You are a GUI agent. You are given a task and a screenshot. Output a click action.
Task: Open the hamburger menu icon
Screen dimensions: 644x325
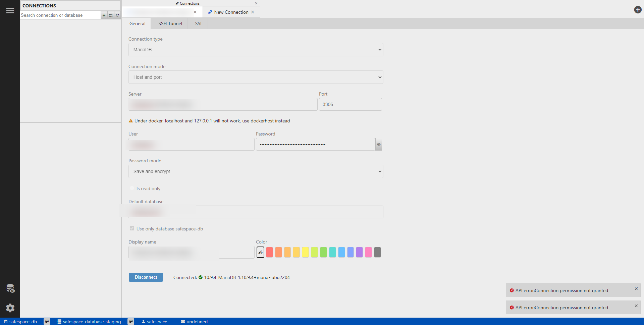point(10,10)
